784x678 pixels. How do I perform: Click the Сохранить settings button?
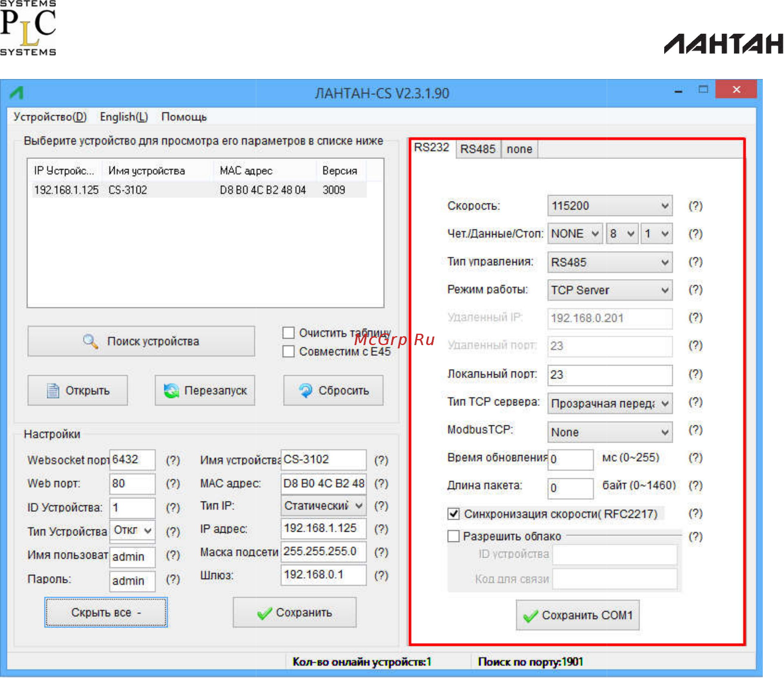[x=295, y=612]
